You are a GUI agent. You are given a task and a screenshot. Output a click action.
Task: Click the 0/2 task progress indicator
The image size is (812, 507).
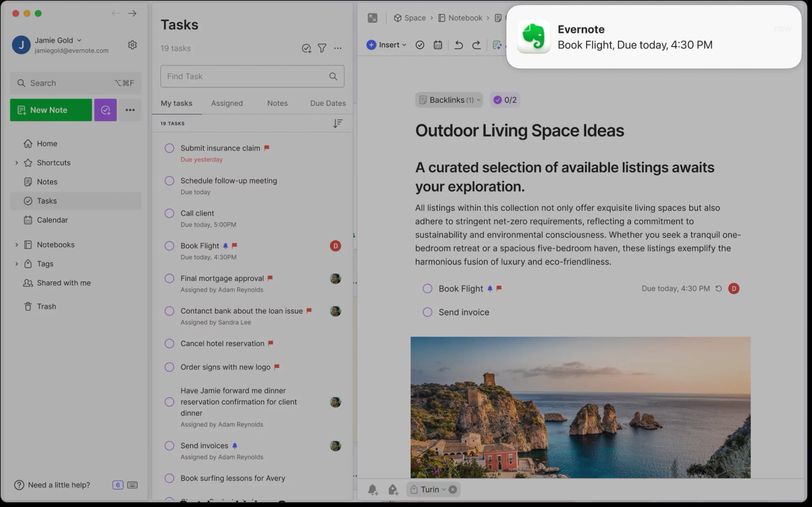(504, 100)
